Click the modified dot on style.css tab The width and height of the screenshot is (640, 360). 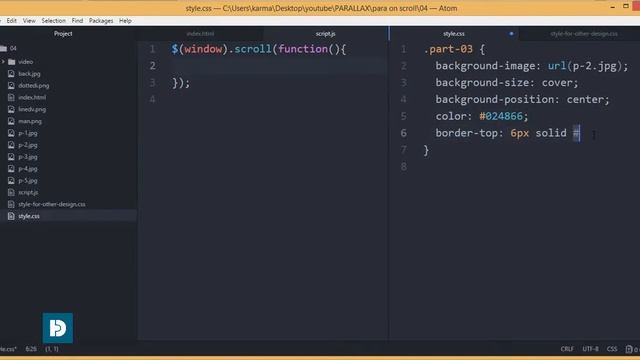click(x=511, y=33)
